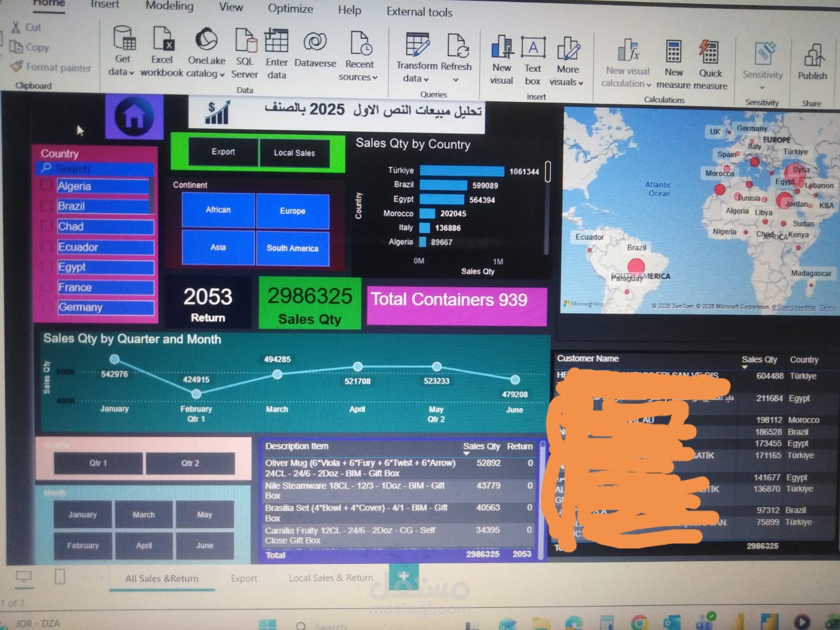Expand the Sensitivity dropdown chevron
The height and width of the screenshot is (630, 840).
(762, 87)
